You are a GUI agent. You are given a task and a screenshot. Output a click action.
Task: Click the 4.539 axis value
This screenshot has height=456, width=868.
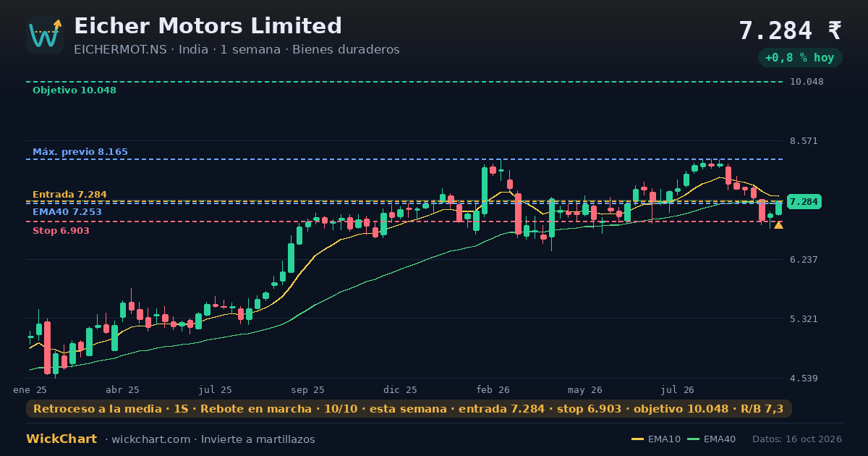click(x=804, y=378)
